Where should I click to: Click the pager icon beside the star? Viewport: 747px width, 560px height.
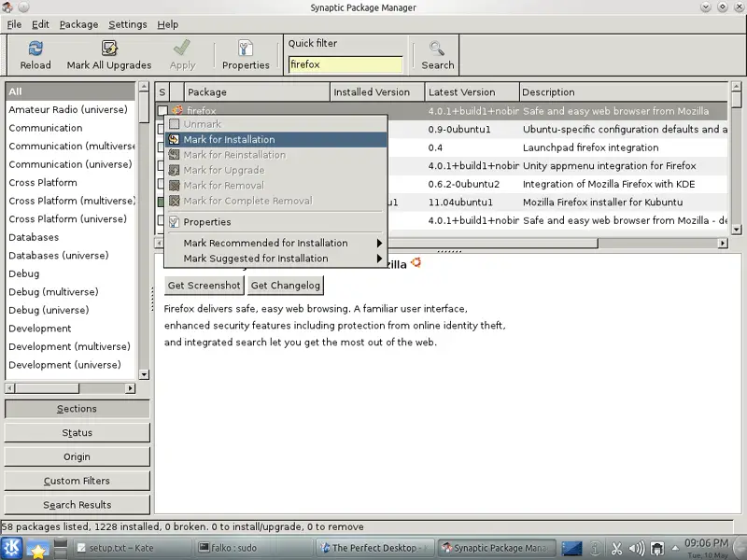pos(61,549)
